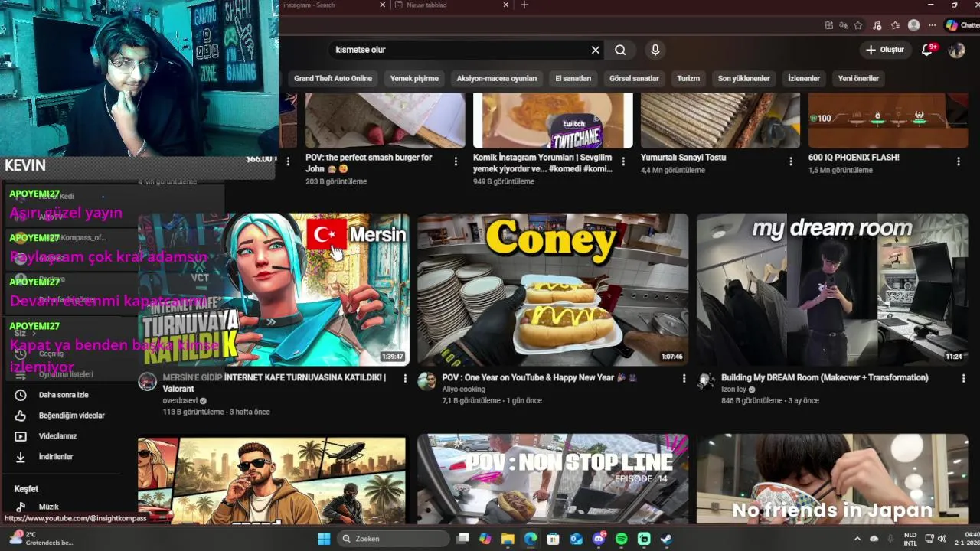Clear the search box with the X
The width and height of the screenshot is (980, 551).
coord(596,50)
